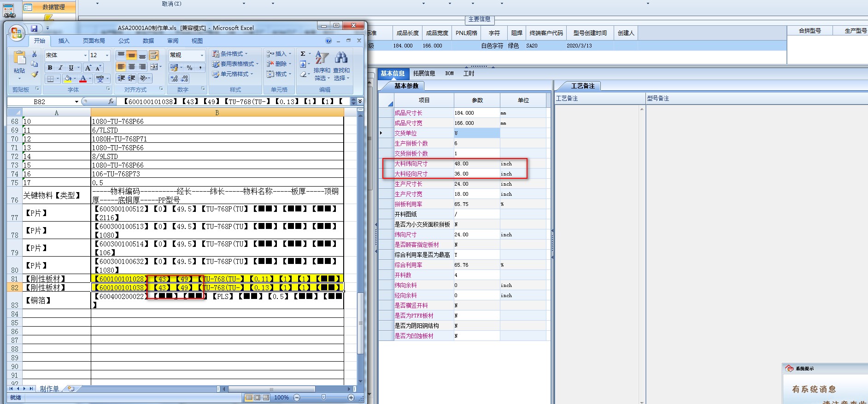868x404 pixels.
Task: Toggle wrap text button
Action: [x=154, y=55]
